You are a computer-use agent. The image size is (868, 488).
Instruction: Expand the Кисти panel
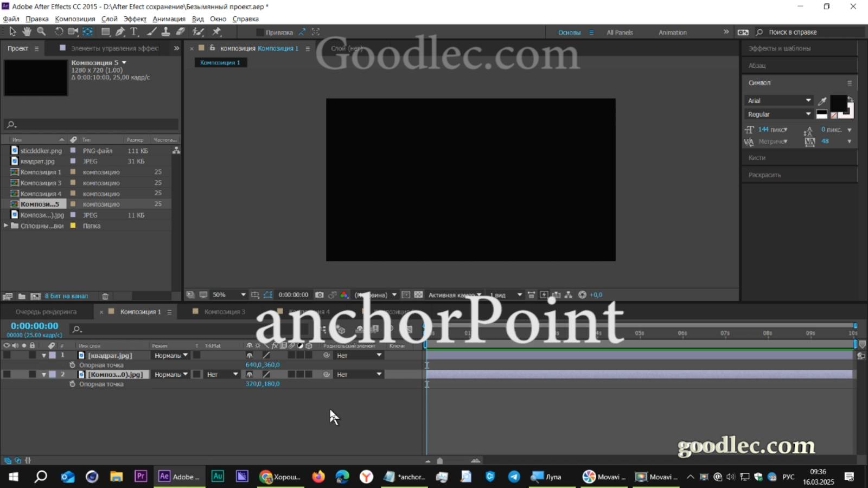pos(757,158)
